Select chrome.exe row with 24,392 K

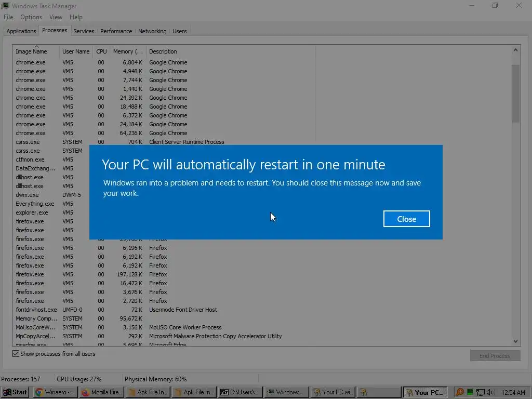click(x=164, y=98)
